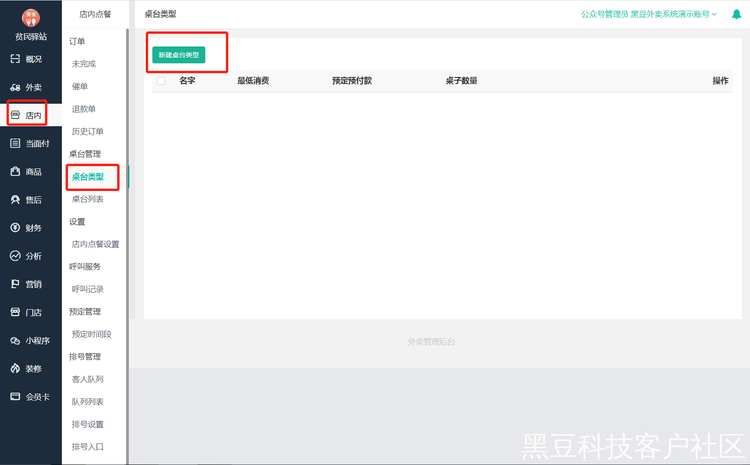
Task: Select the 店内 store icon
Action: [x=15, y=115]
